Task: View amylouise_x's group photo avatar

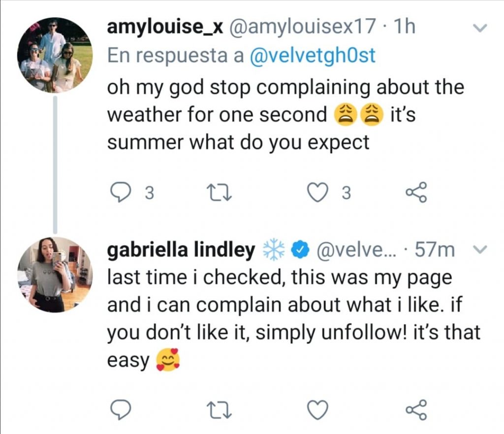Action: click(55, 55)
